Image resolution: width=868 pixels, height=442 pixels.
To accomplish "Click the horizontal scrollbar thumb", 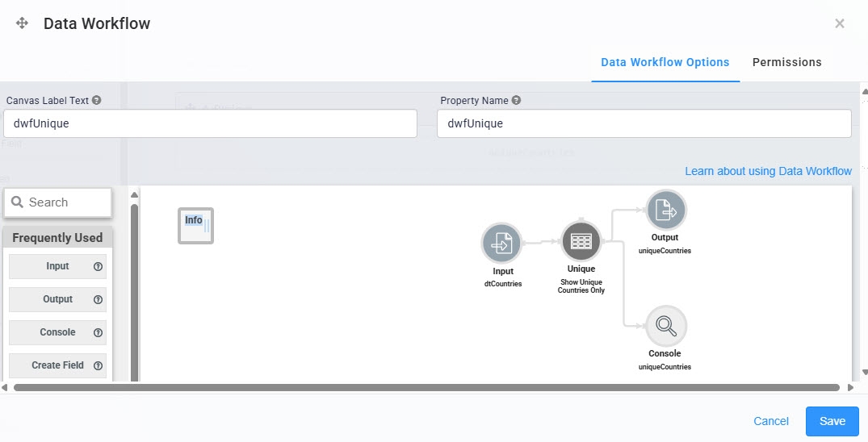I will tap(426, 387).
